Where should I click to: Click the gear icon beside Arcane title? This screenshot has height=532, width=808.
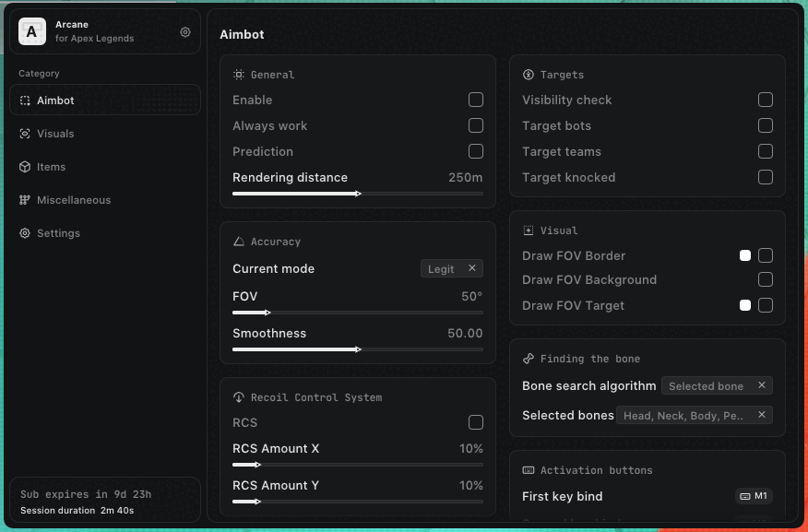tap(185, 32)
